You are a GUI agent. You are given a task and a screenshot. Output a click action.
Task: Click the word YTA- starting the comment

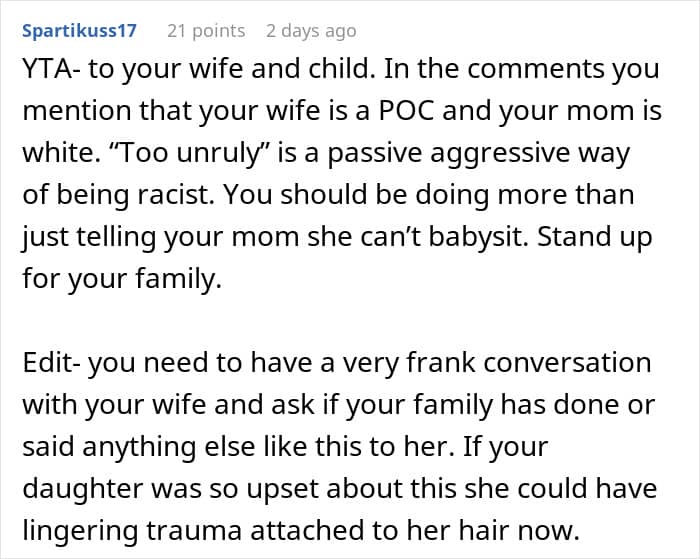coord(51,69)
